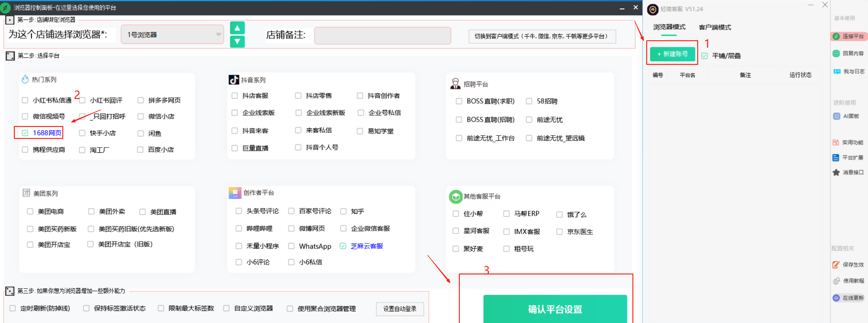Click the 备注 column header
Viewport: 868px width, 323px height.
pos(745,75)
